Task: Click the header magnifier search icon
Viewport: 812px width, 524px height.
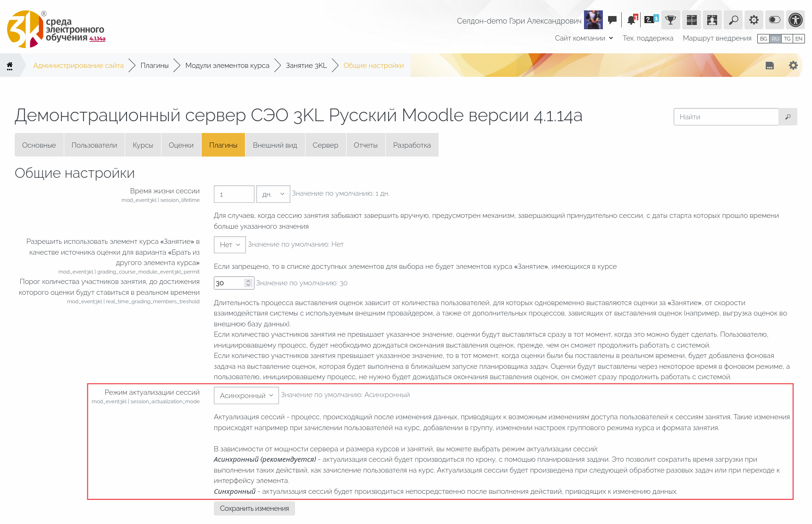Action: coord(733,20)
